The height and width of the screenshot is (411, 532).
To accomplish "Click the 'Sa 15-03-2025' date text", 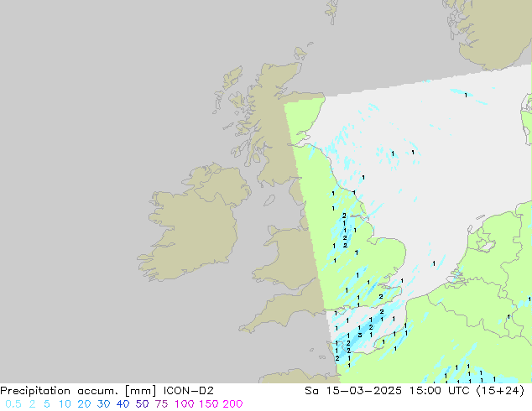I will click(x=353, y=391).
